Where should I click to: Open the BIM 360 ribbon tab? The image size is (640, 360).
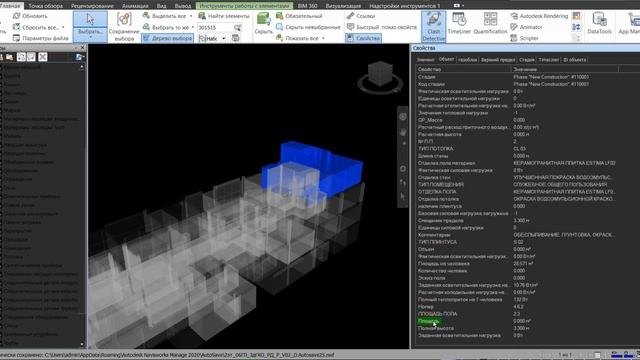pyautogui.click(x=307, y=6)
